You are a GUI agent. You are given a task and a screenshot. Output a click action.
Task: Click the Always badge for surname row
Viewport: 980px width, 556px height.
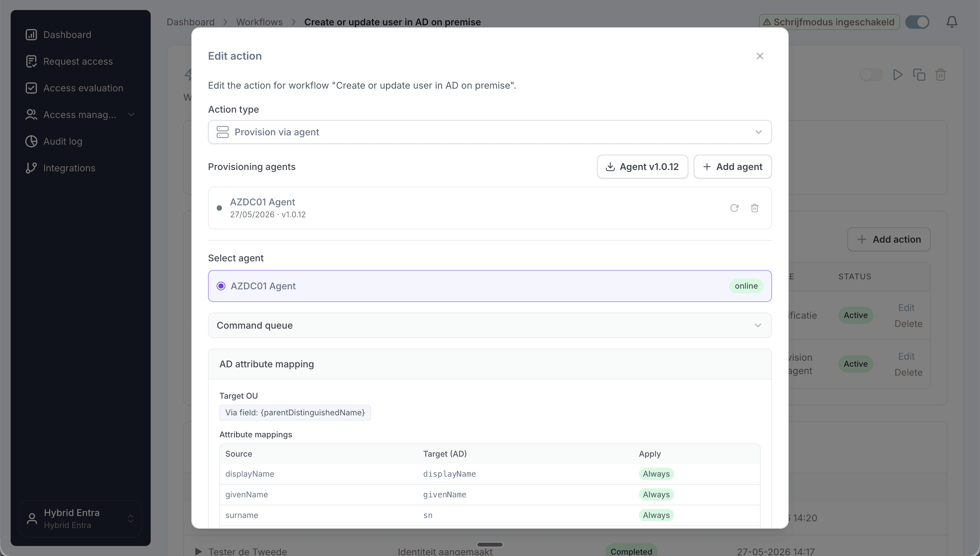click(656, 515)
